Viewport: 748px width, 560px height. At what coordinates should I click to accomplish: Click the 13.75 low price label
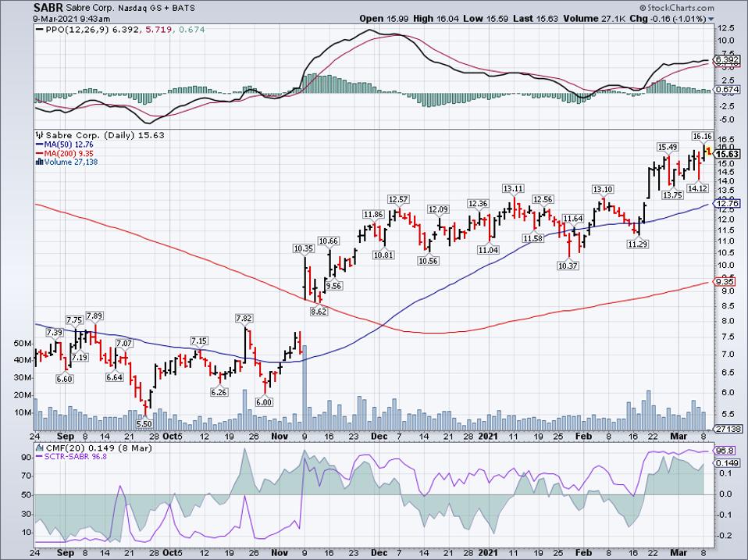(x=672, y=195)
